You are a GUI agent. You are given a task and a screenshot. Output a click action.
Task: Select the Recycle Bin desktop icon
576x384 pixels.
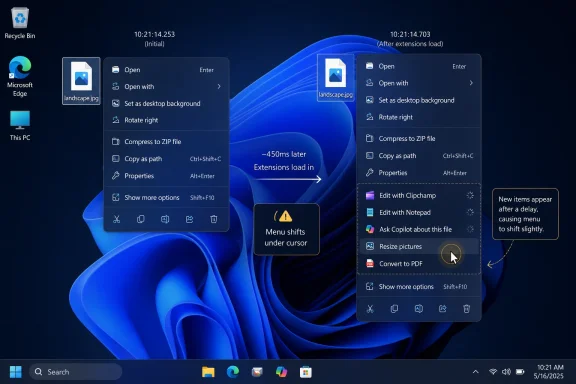coord(20,23)
